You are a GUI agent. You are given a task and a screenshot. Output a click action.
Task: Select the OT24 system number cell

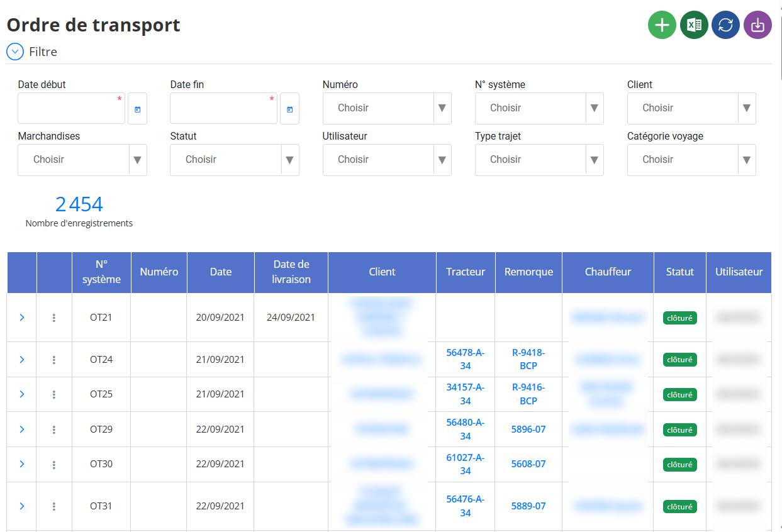click(101, 360)
